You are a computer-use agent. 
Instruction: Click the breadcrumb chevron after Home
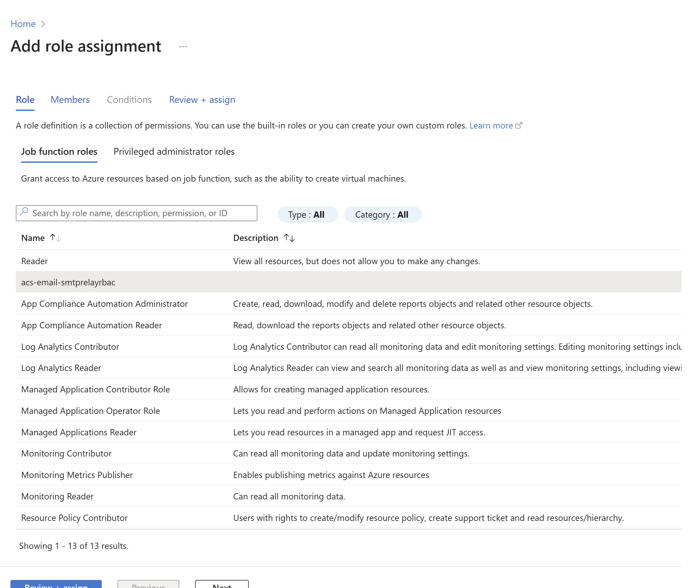click(x=43, y=24)
